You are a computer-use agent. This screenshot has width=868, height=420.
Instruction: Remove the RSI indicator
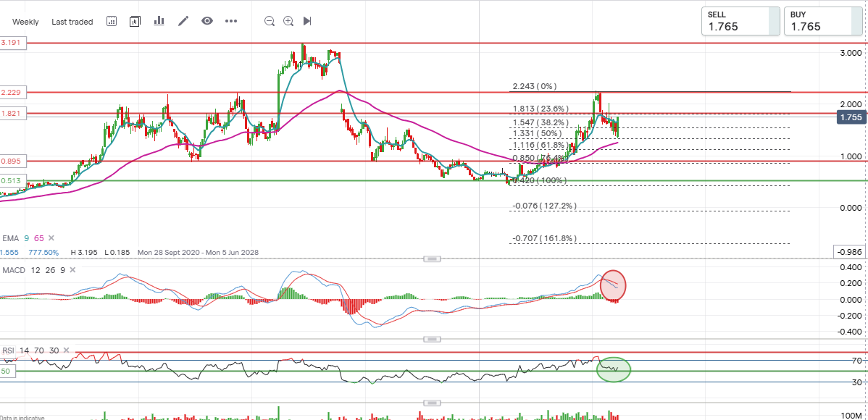[67, 350]
